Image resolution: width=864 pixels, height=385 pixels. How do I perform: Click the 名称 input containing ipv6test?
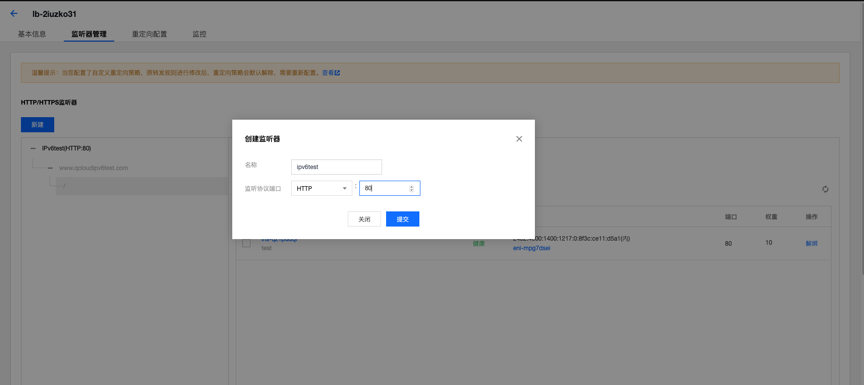pos(336,167)
